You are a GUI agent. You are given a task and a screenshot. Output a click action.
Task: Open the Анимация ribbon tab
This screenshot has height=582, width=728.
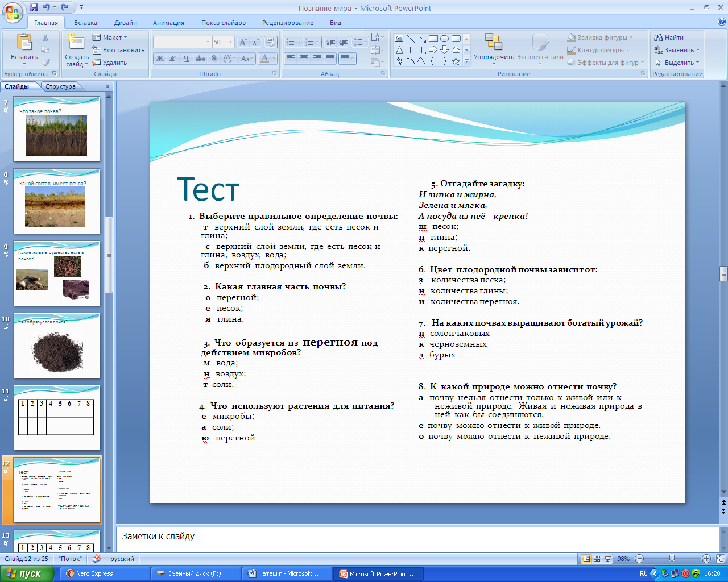pos(168,23)
